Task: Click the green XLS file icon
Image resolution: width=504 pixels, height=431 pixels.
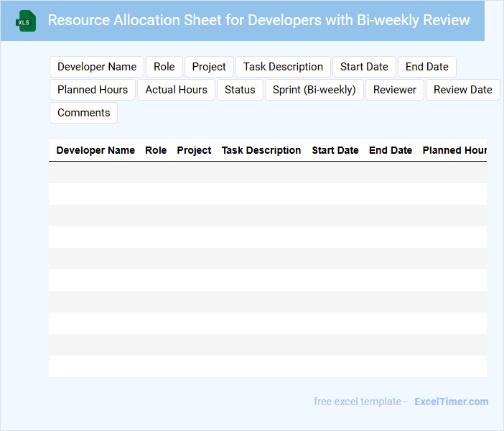Action: (x=27, y=21)
